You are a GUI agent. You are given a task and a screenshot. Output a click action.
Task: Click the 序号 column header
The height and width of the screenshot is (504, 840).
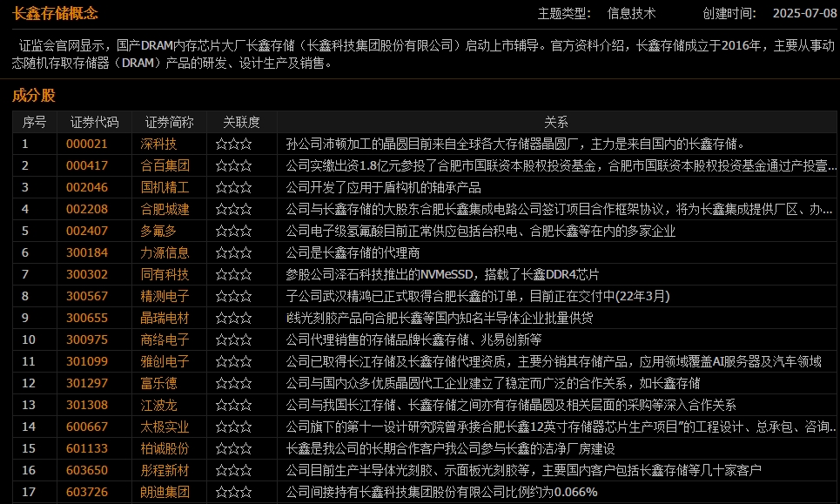point(34,122)
